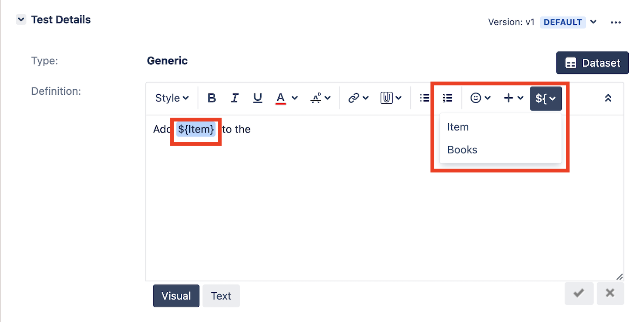Open the insert link menu
Screen dimensions: 644x322
[x=358, y=98]
